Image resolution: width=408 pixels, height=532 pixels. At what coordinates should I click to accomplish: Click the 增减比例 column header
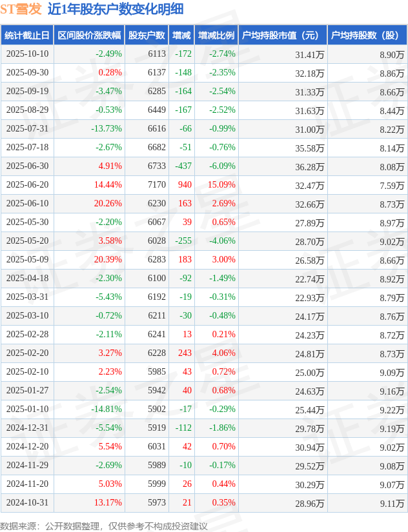(x=216, y=35)
